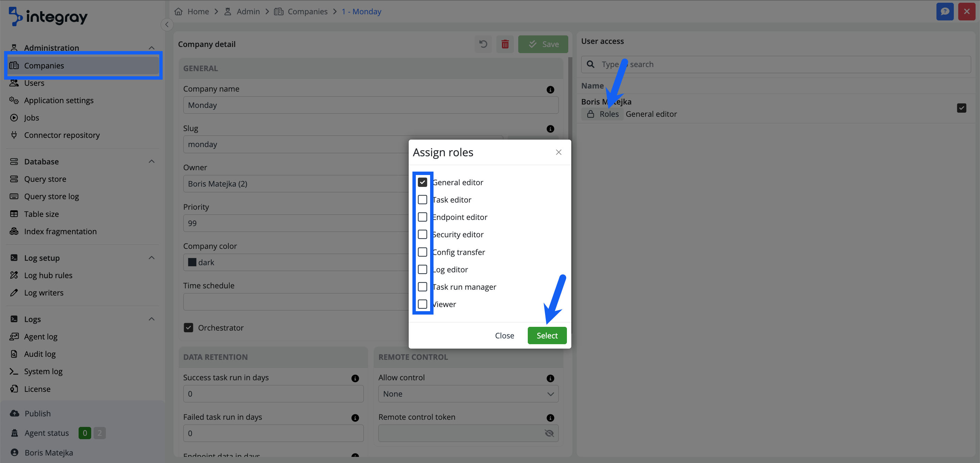
Task: Click the dark company color swatch
Action: coord(192,262)
